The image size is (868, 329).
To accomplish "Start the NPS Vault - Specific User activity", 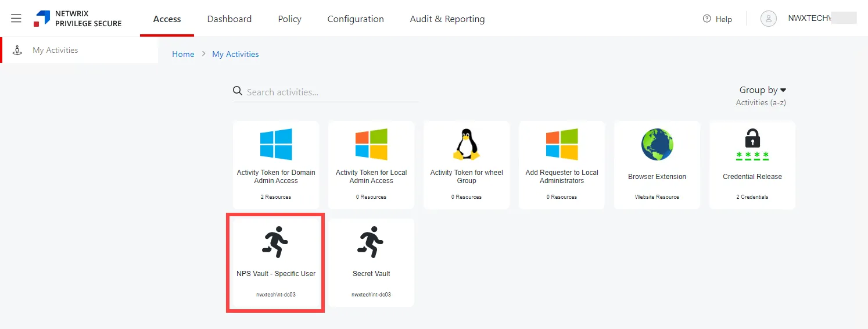I will click(x=276, y=263).
